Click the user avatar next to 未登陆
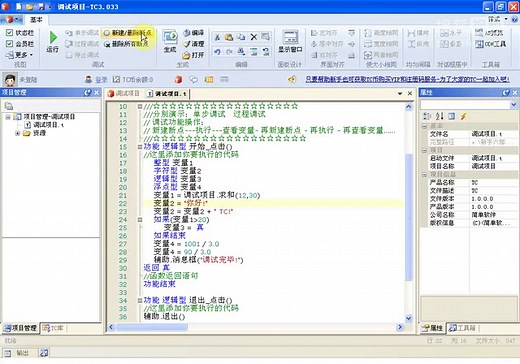The height and width of the screenshot is (364, 520). [x=10, y=79]
